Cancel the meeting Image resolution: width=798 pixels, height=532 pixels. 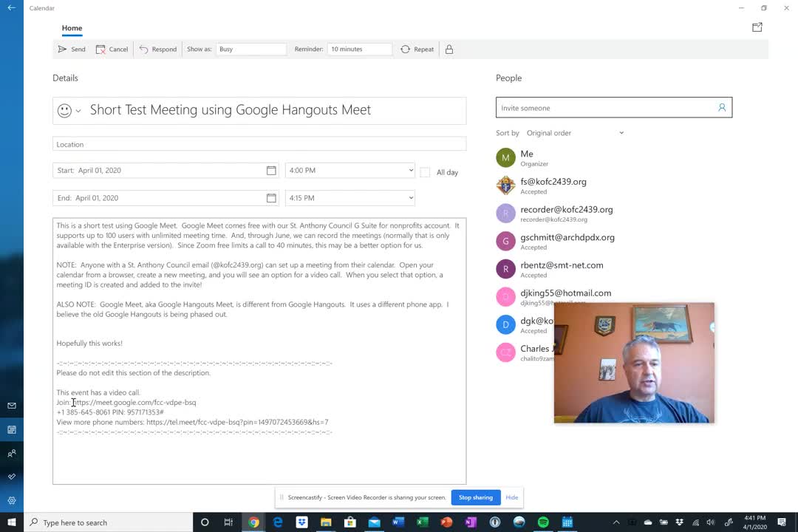click(112, 50)
